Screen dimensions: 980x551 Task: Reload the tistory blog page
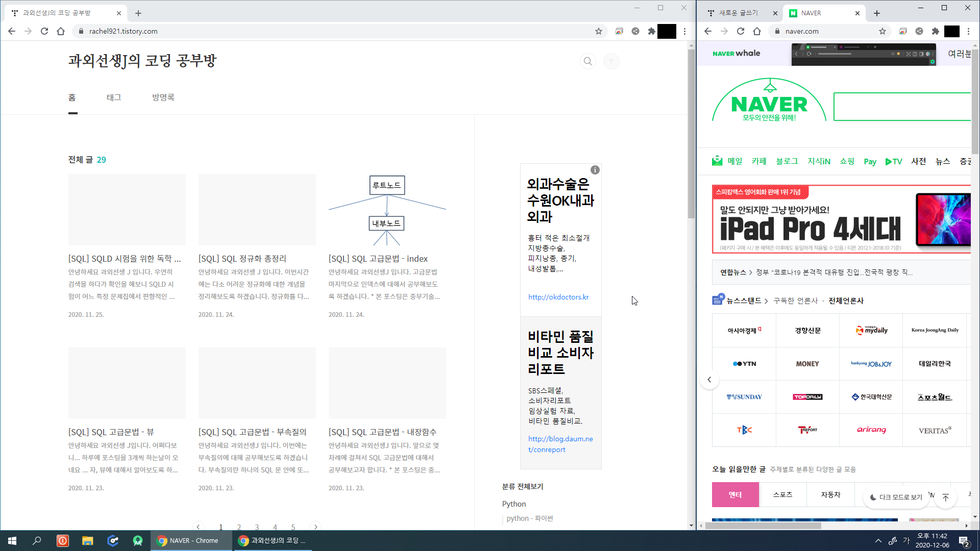pos(44,31)
